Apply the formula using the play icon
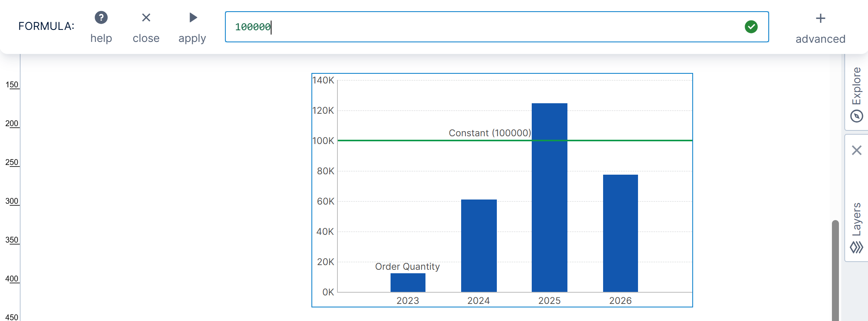 click(193, 18)
